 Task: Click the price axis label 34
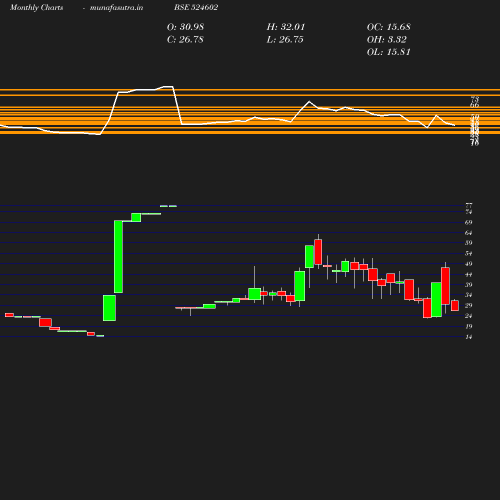tap(469, 295)
